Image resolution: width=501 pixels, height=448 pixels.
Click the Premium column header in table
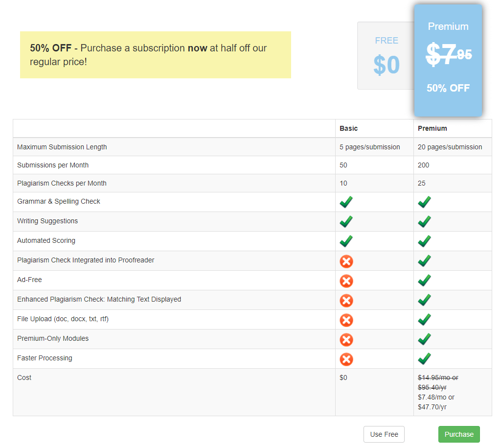[x=433, y=128]
